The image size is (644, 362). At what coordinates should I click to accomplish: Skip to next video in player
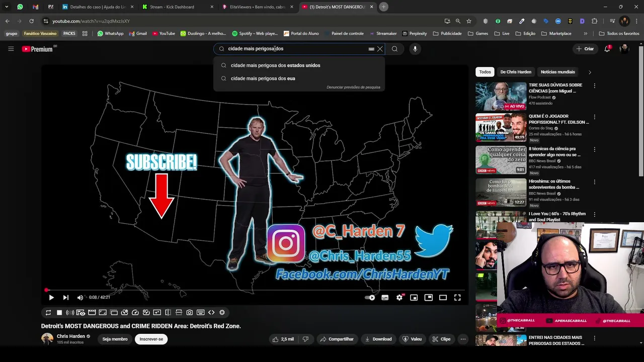click(x=65, y=297)
